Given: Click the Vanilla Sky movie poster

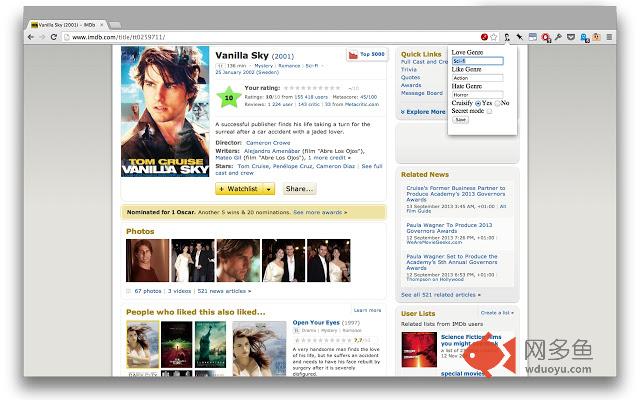Looking at the screenshot, I should tap(165, 111).
